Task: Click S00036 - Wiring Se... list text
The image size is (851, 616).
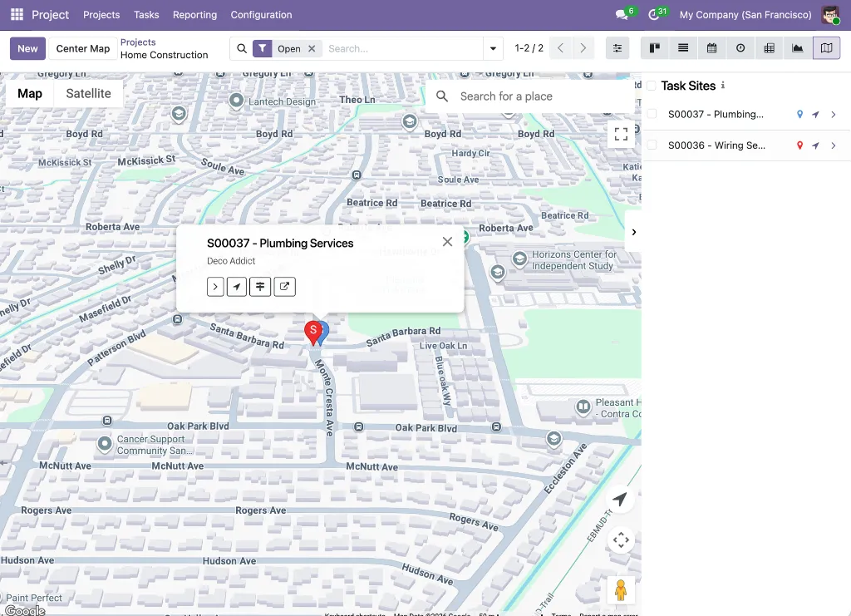Action: [716, 145]
